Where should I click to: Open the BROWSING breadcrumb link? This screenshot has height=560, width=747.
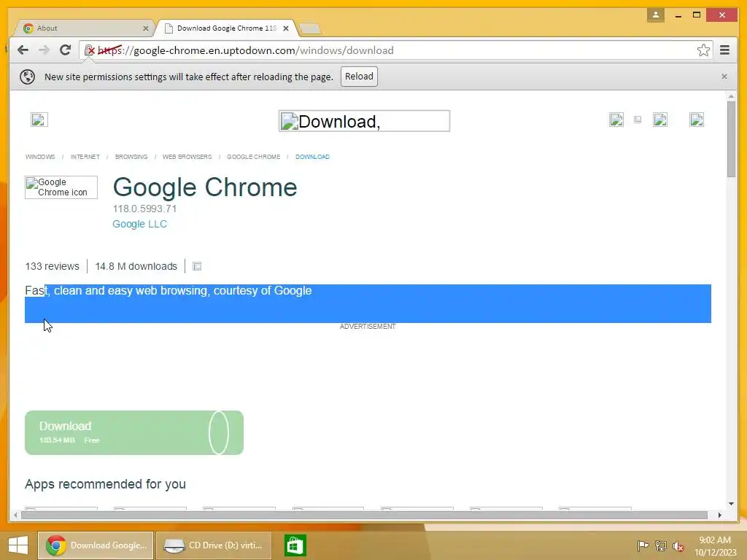pos(131,157)
